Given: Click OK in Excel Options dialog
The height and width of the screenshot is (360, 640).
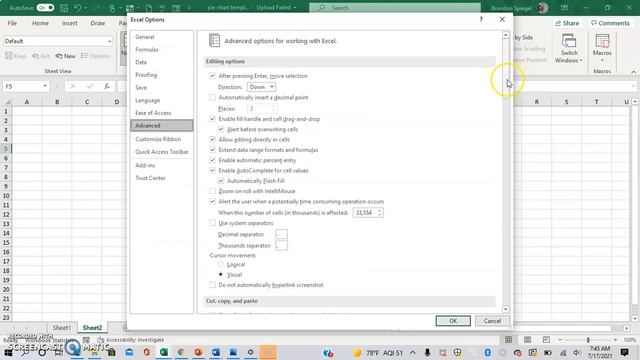Looking at the screenshot, I should tap(453, 321).
